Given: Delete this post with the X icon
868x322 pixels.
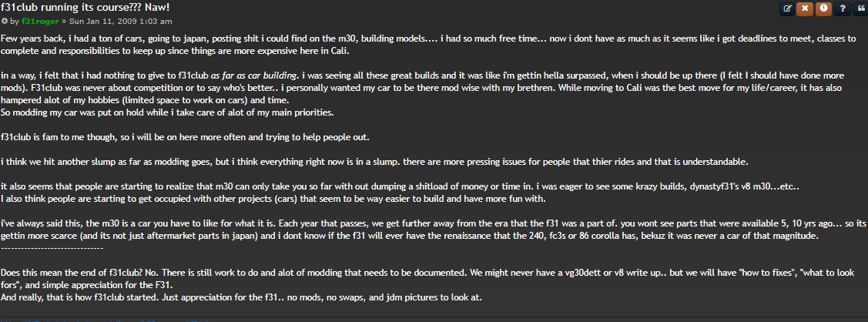Looking at the screenshot, I should (805, 8).
